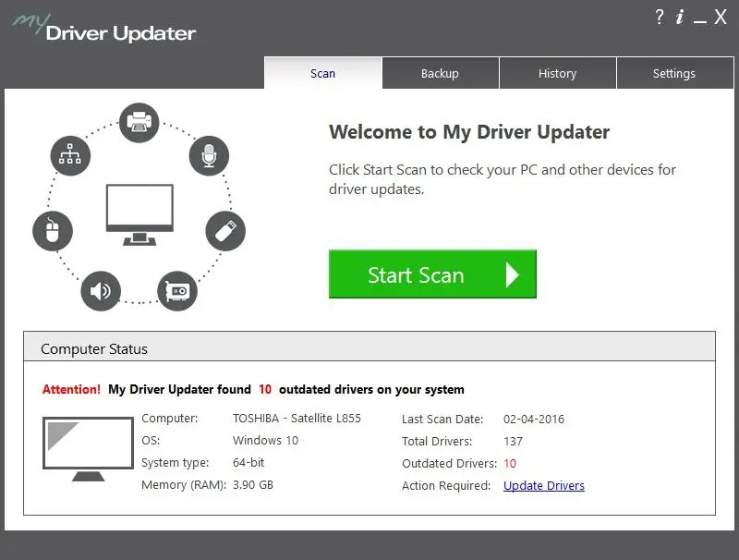739x560 pixels.
Task: Open the History tab
Action: point(558,73)
